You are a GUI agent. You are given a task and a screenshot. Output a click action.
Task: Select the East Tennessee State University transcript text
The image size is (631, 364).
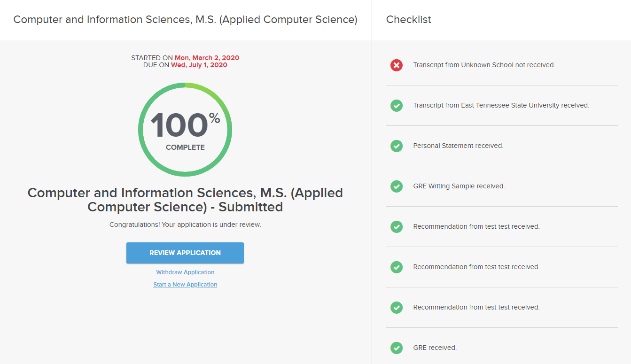501,106
